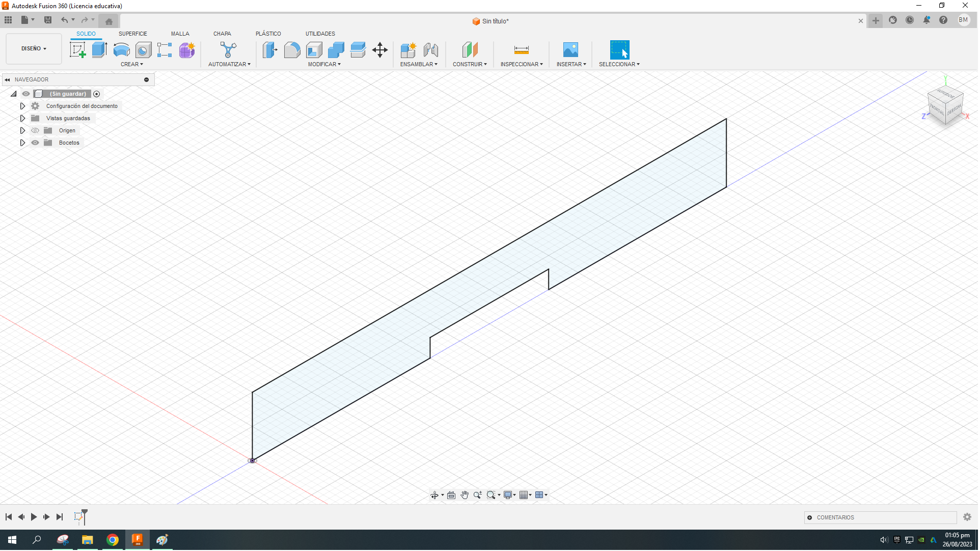Viewport: 980px width, 551px height.
Task: Open the Revolve tool
Action: pyautogui.click(x=121, y=49)
